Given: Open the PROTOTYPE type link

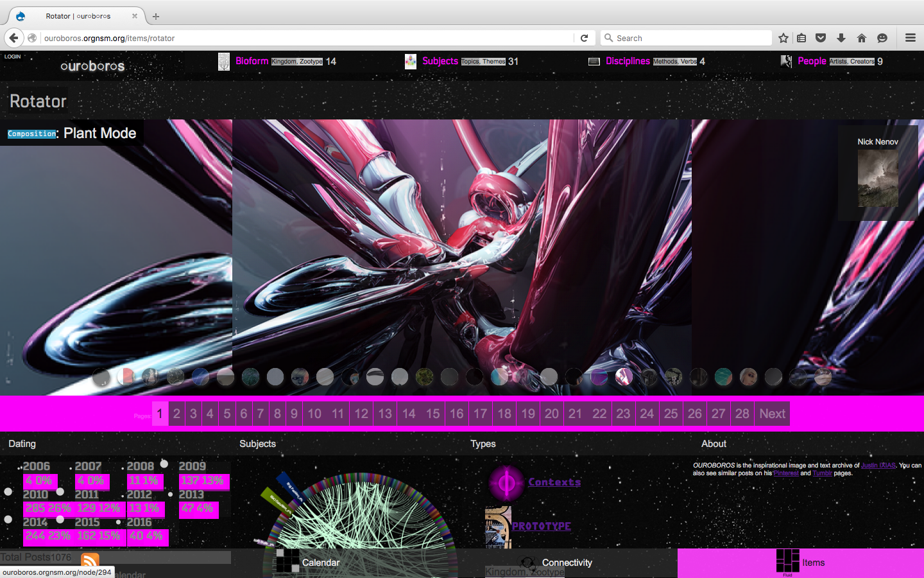Looking at the screenshot, I should 541,526.
